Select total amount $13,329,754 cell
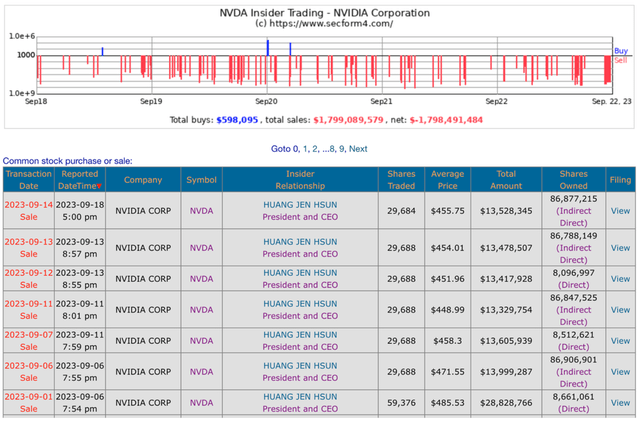 tap(506, 310)
